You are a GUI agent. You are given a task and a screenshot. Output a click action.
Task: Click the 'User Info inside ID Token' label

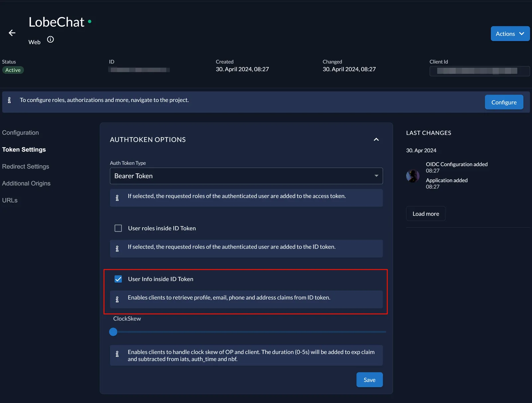click(x=161, y=279)
